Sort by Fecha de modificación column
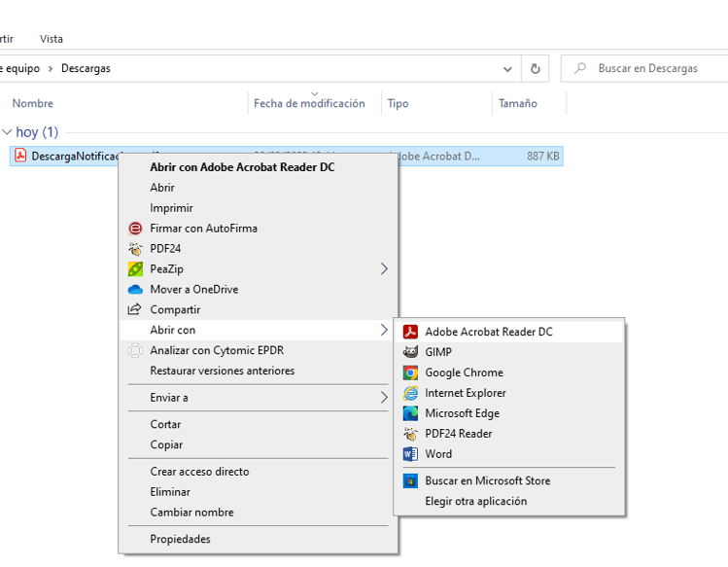The image size is (728, 567). pos(309,104)
